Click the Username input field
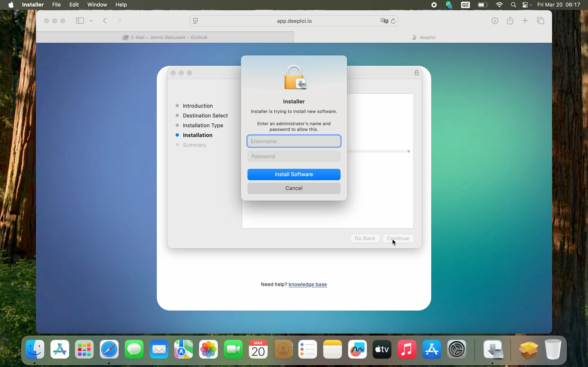588x367 pixels. [294, 141]
